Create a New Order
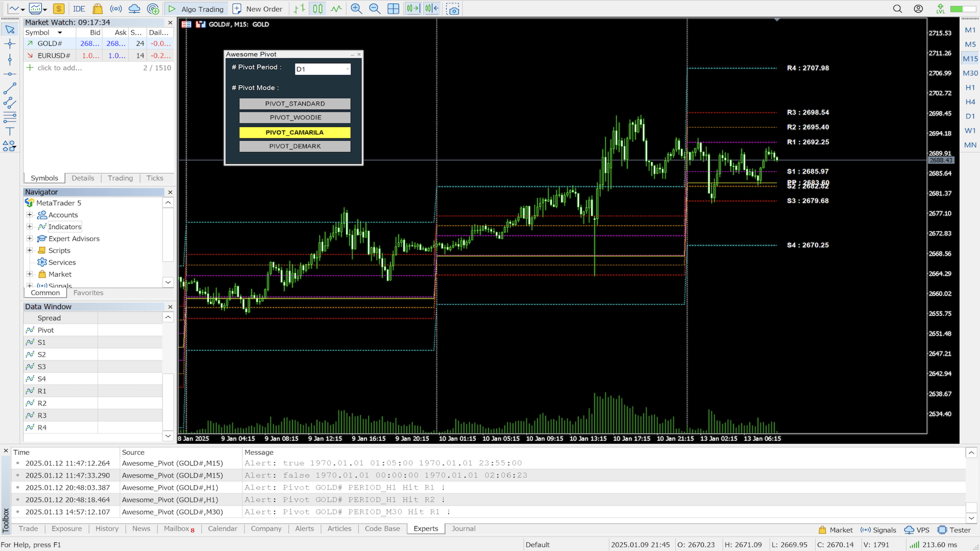980x551 pixels. pyautogui.click(x=257, y=9)
